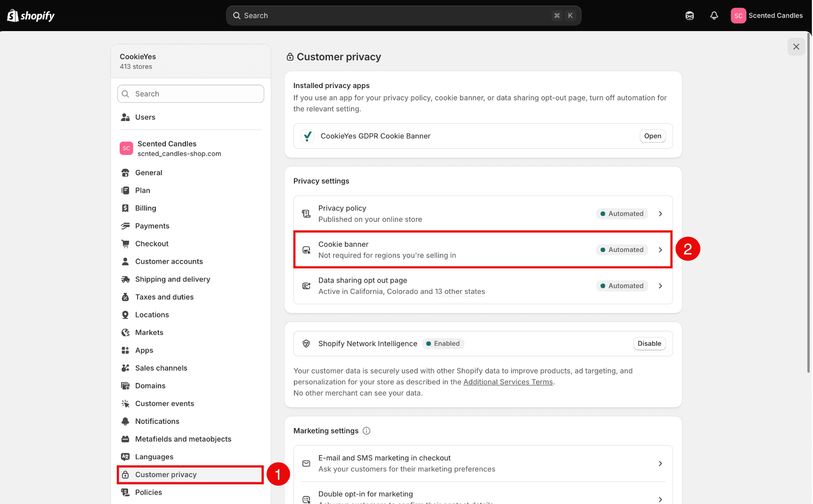Select Shipping and delivery

click(190, 279)
